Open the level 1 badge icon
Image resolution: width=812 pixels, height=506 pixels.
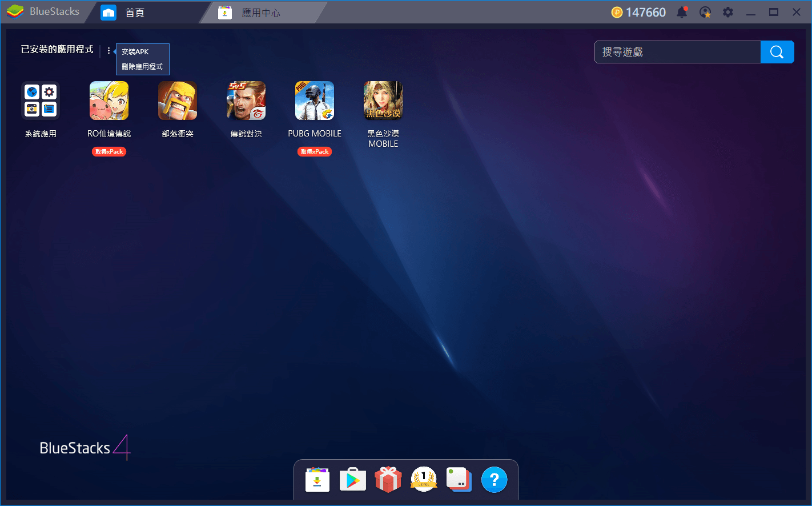click(x=424, y=479)
